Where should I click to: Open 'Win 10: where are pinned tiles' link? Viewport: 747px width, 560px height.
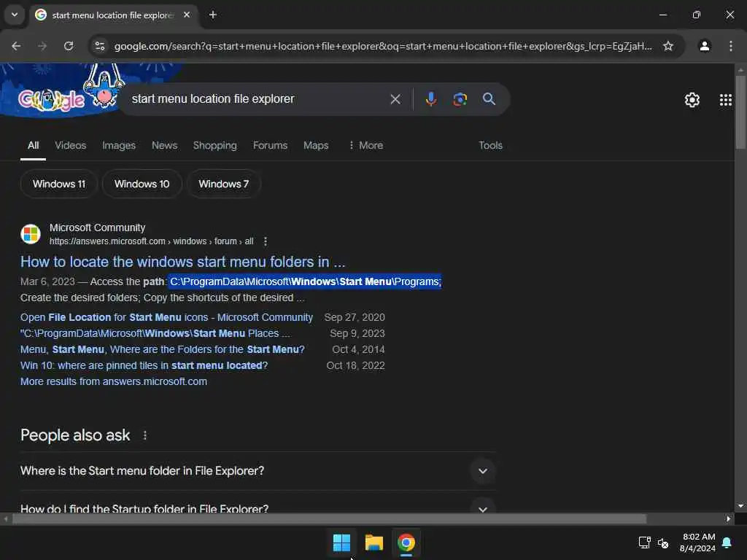[x=144, y=366]
